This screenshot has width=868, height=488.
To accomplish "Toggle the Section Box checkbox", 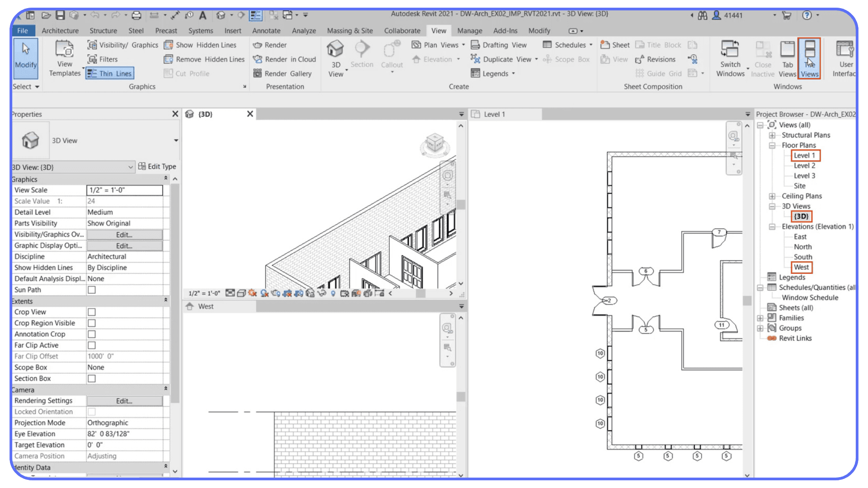I will point(91,378).
